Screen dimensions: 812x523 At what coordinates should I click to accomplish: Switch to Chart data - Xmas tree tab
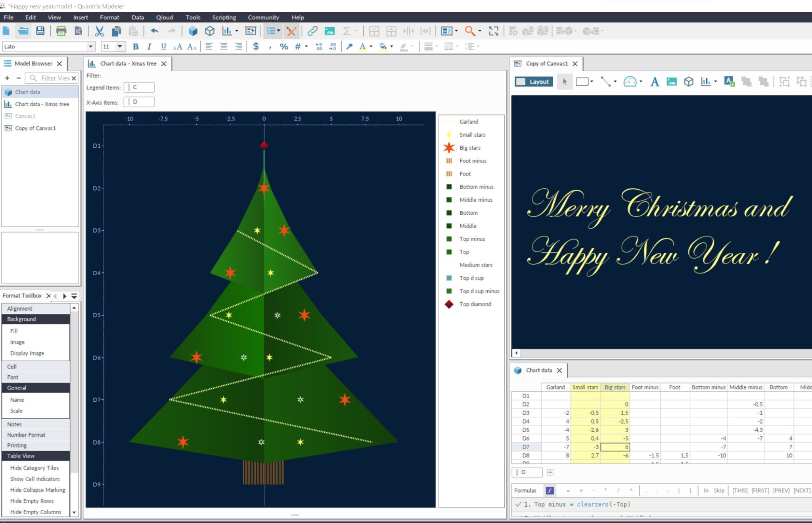(x=128, y=63)
